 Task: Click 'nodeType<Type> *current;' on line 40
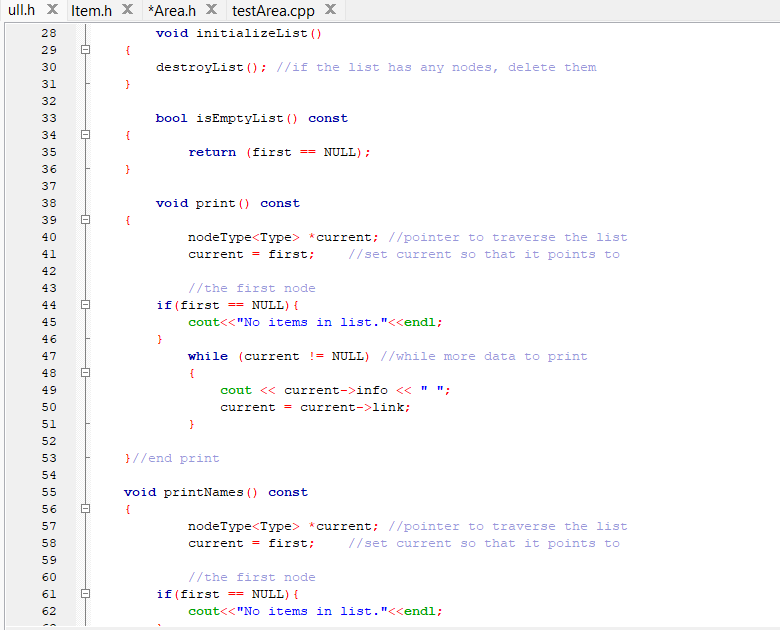pos(283,237)
